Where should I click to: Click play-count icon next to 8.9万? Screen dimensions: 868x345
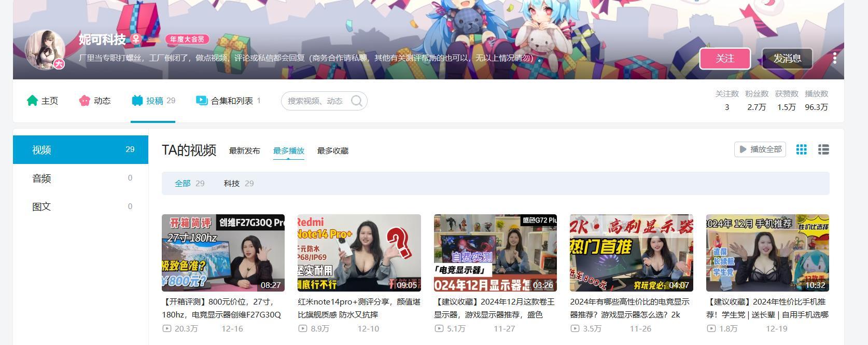coord(303,328)
